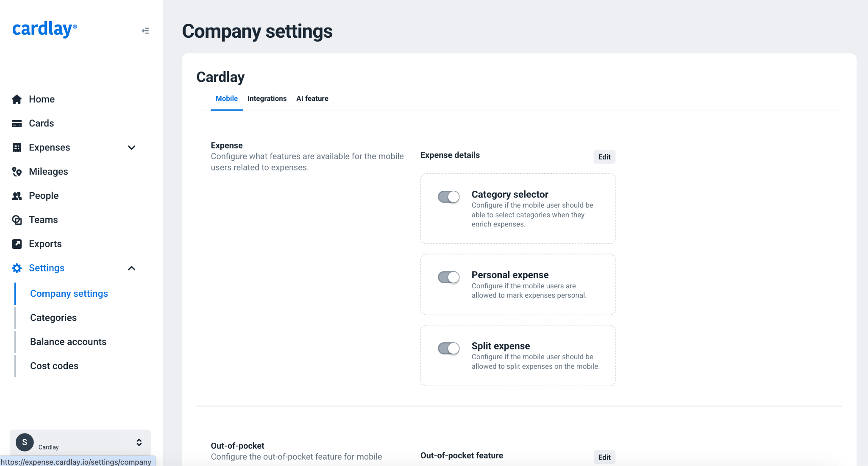
Task: Open the Cost codes settings page
Action: click(54, 366)
